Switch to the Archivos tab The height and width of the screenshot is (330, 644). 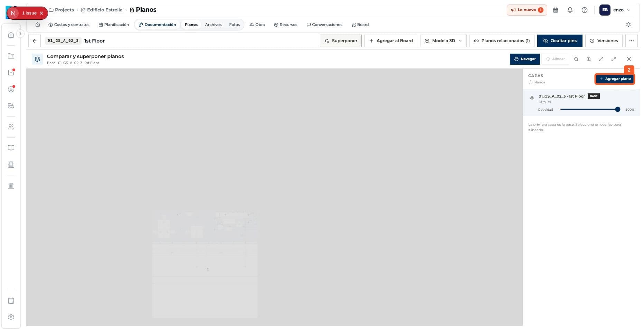coord(213,25)
